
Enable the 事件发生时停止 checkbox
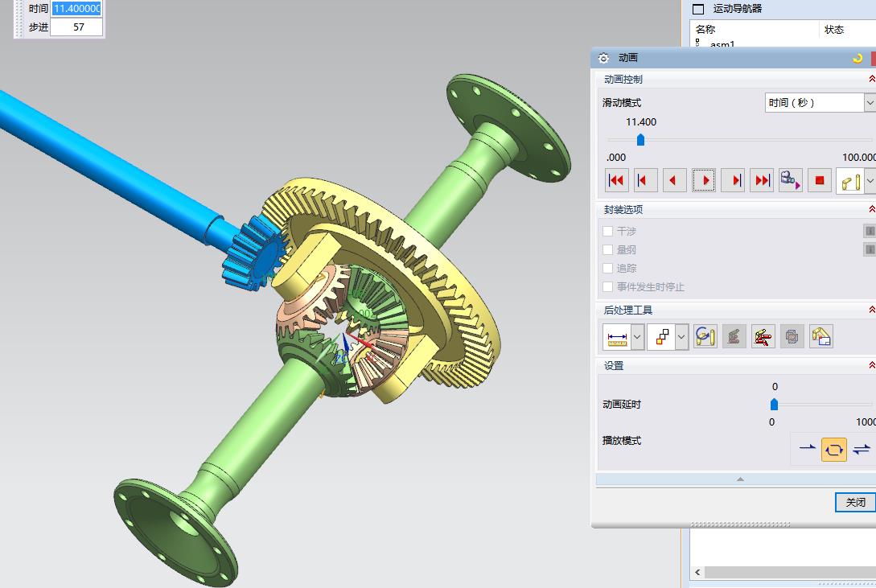pyautogui.click(x=608, y=286)
